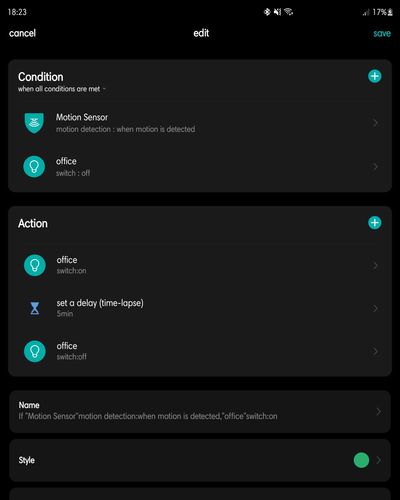Image resolution: width=400 pixels, height=500 pixels.
Task: Add a new action with plus icon
Action: coord(375,223)
